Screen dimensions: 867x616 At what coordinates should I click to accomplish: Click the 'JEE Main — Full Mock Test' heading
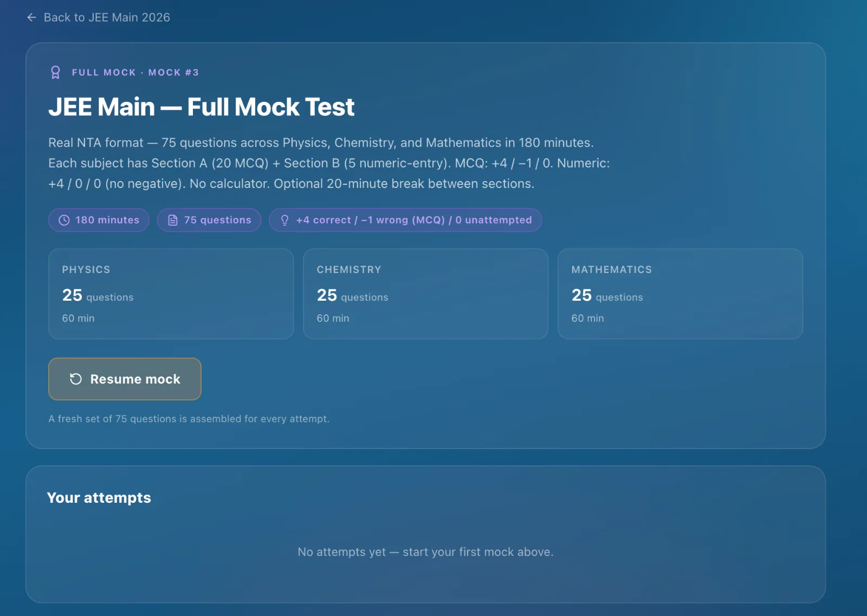tap(202, 107)
